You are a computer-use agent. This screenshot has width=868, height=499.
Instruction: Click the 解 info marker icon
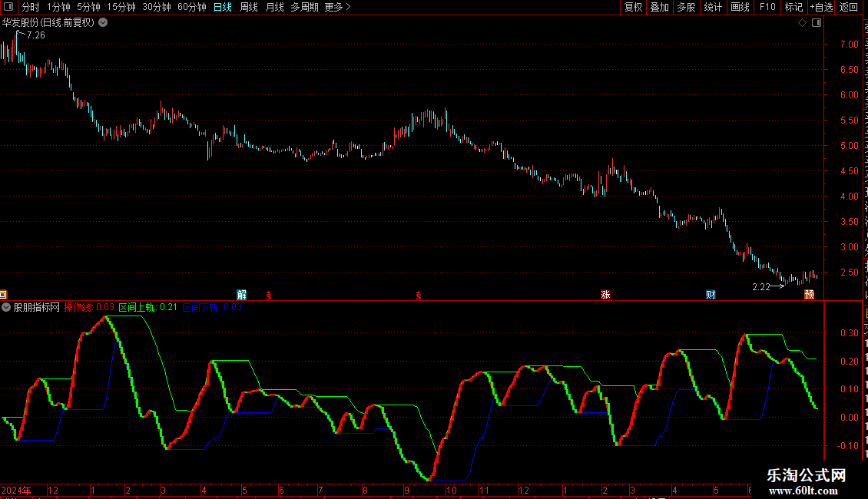click(x=241, y=294)
